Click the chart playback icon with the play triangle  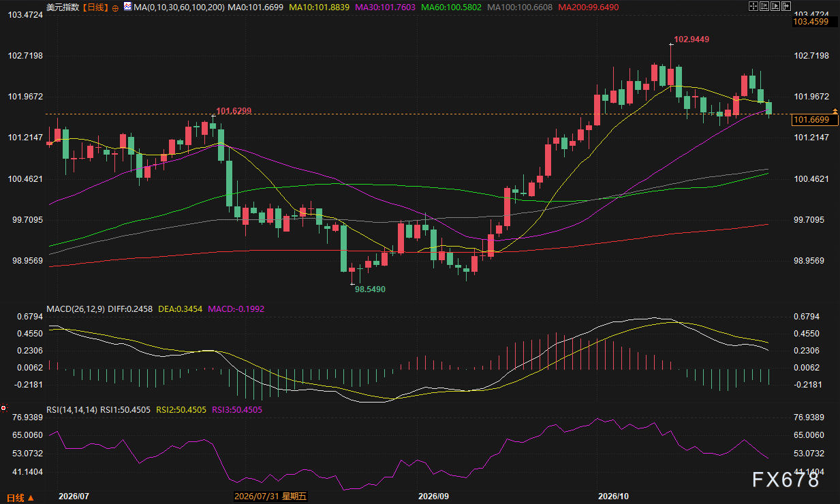(x=775, y=6)
